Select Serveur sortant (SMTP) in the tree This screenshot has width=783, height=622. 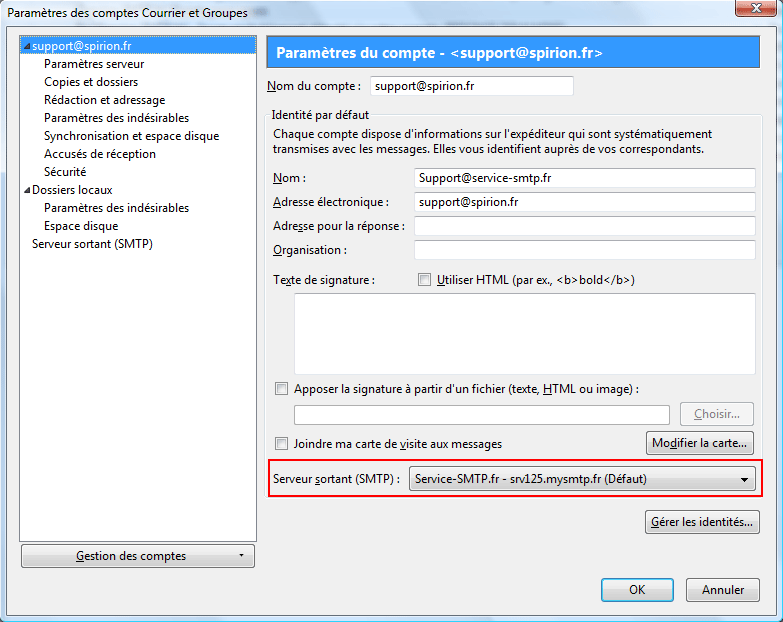(92, 244)
